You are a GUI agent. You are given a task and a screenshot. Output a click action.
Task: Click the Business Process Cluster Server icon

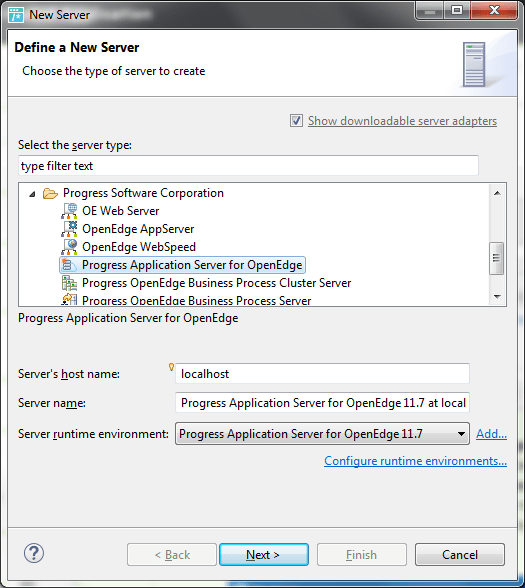coord(69,283)
